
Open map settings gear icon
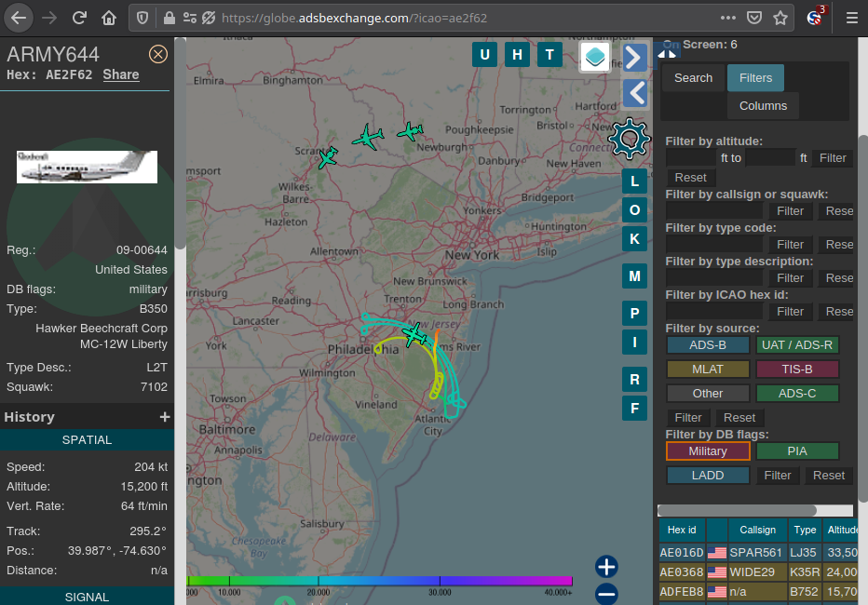click(629, 139)
